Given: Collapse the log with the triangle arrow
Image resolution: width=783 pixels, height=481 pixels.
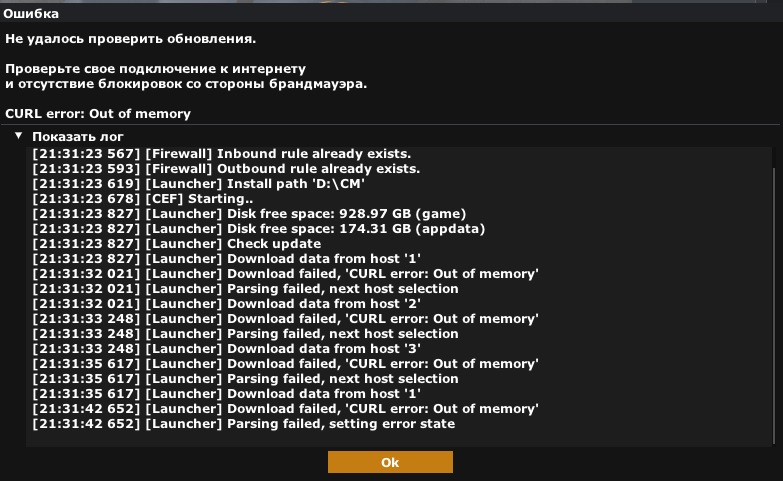Looking at the screenshot, I should pos(18,135).
